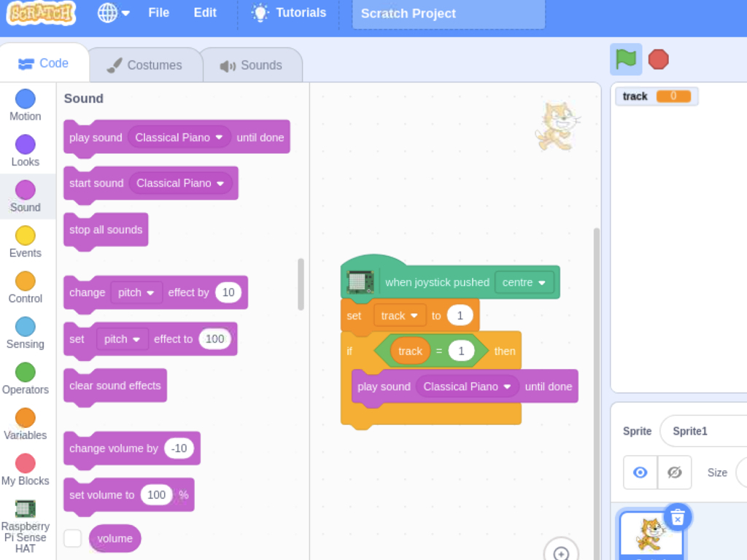The width and height of the screenshot is (747, 560).
Task: Open sound dropdown in start sound block
Action: pyautogui.click(x=181, y=183)
